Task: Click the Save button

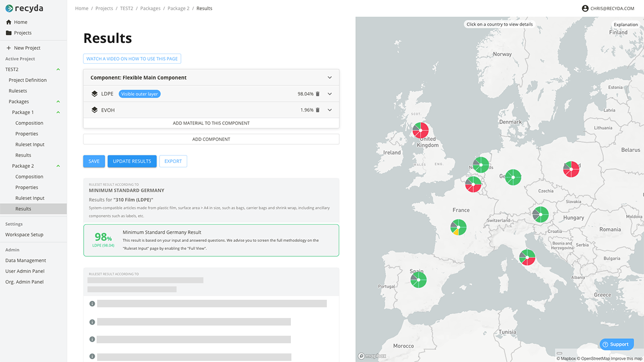Action: (94, 161)
